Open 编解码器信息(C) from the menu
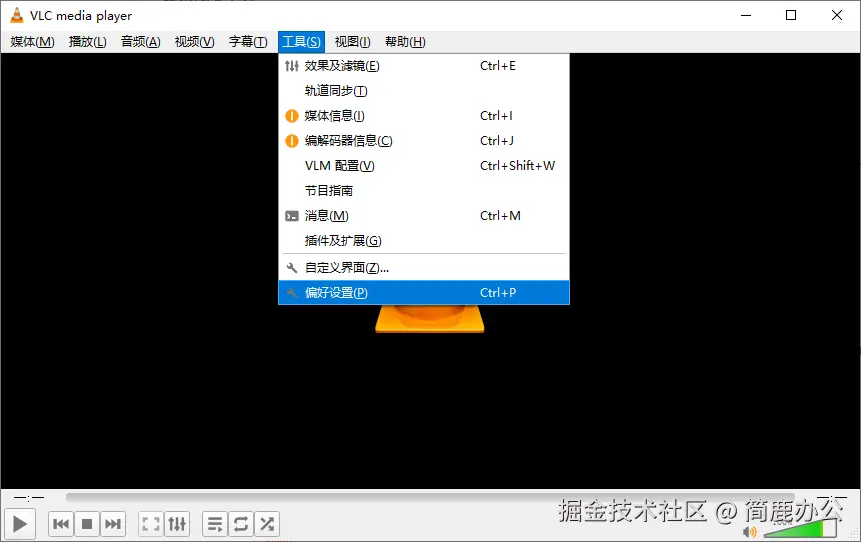 pyautogui.click(x=424, y=141)
